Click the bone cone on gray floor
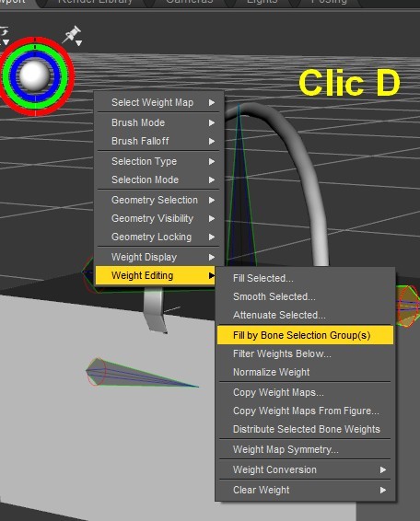The width and height of the screenshot is (420, 521). point(141,373)
